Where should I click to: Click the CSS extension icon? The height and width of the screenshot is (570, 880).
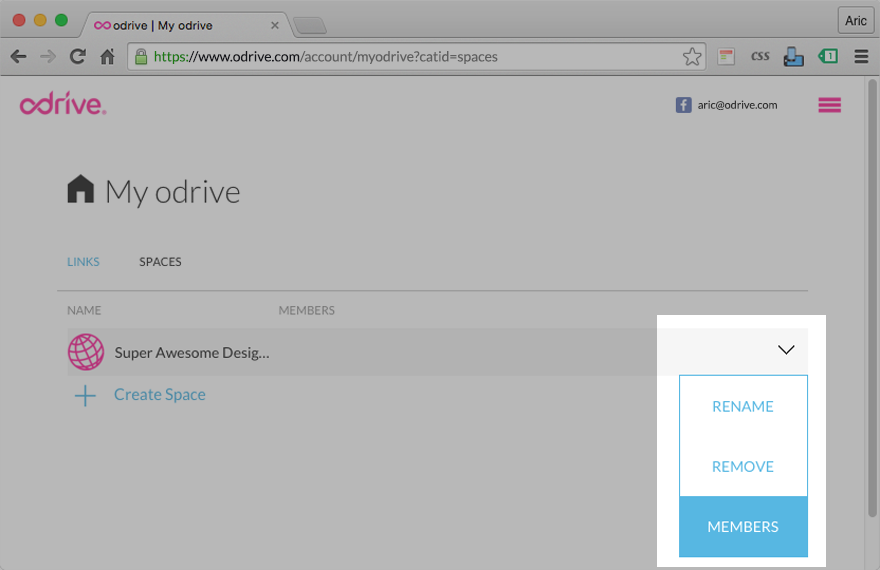(760, 57)
